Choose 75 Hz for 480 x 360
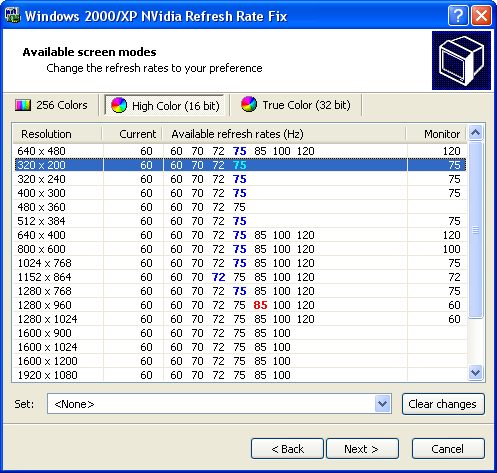Viewport: 497px width, 473px height. [x=239, y=207]
